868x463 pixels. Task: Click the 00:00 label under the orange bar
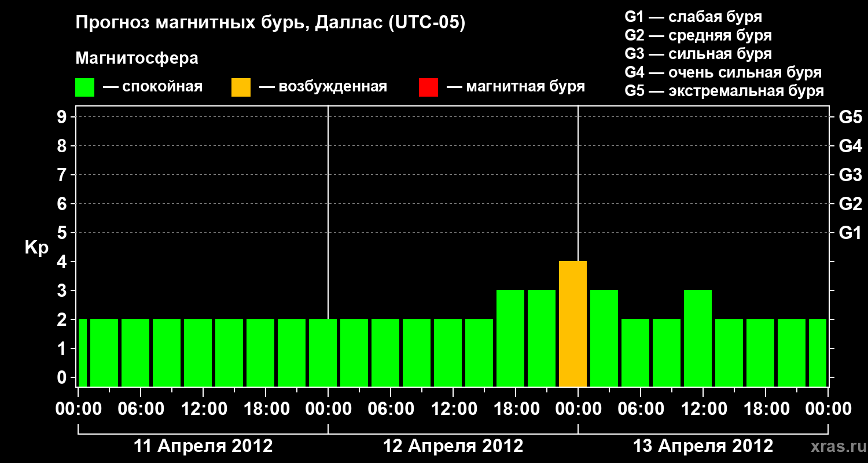578,409
